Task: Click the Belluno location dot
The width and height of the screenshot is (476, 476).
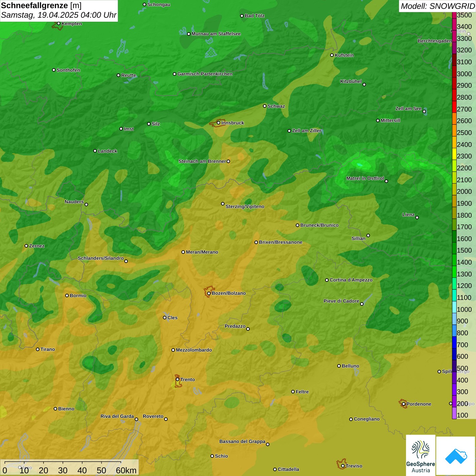Action: tap(339, 366)
